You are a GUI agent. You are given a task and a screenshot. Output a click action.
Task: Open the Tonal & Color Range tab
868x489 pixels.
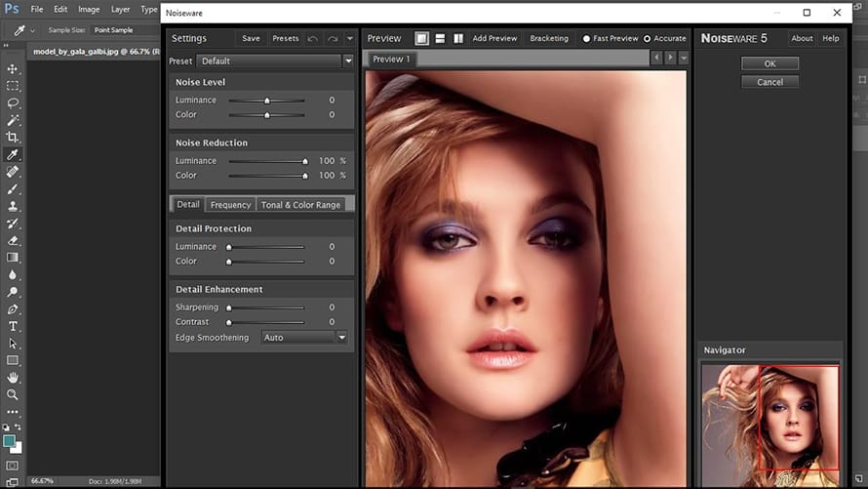click(301, 205)
